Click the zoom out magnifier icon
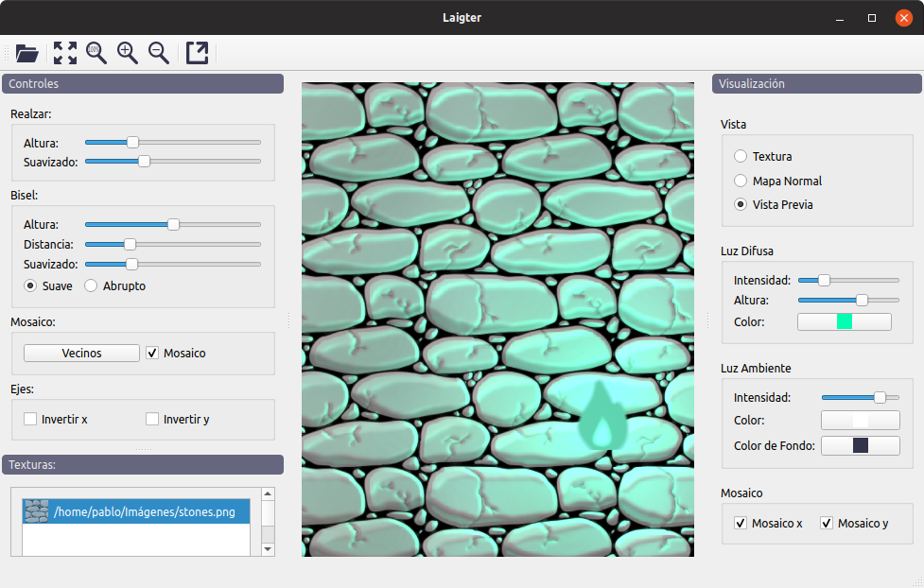This screenshot has width=924, height=588. (x=159, y=53)
